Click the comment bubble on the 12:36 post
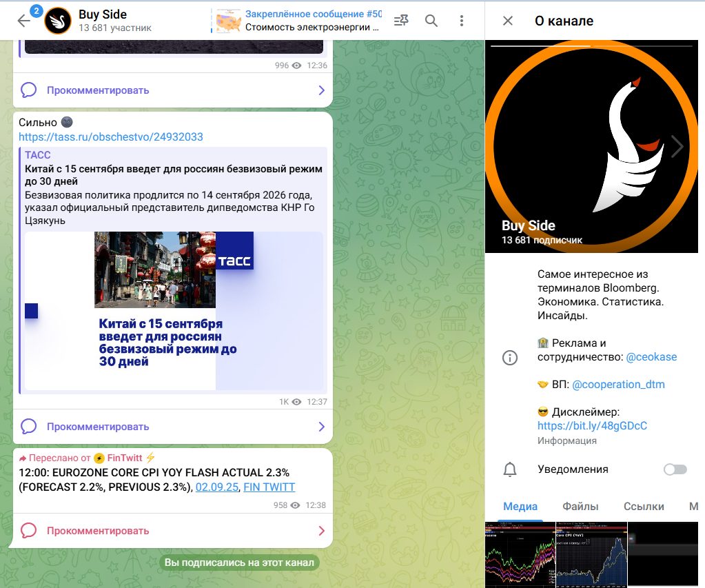The height and width of the screenshot is (588, 705). (x=28, y=90)
